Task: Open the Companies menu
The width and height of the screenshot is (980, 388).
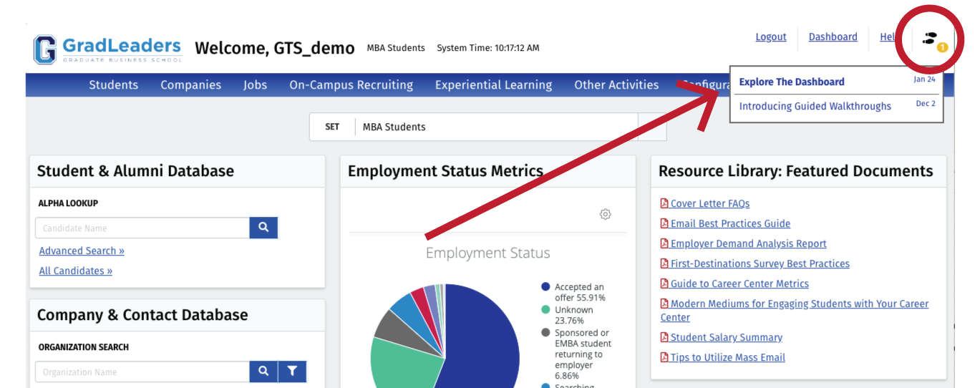Action: pos(190,85)
